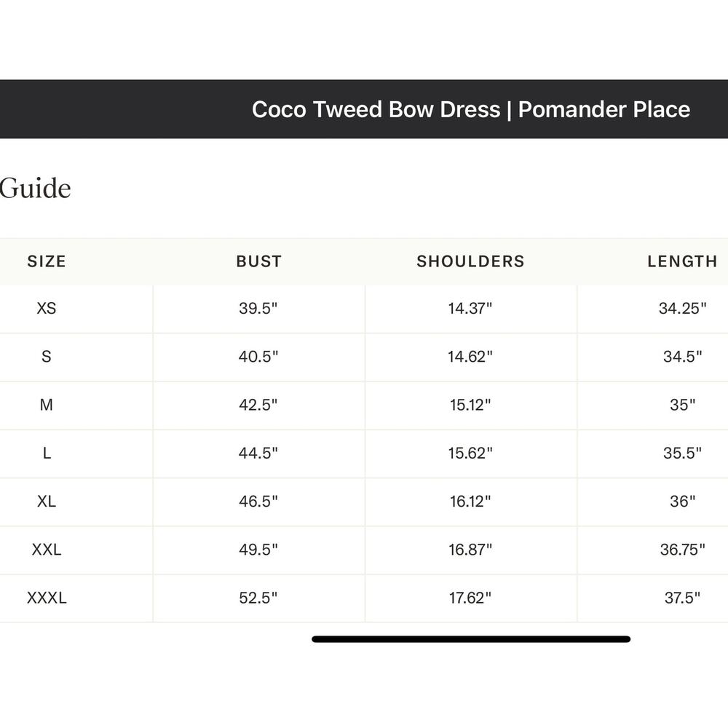
Task: Click the M size row label
Action: (47, 405)
